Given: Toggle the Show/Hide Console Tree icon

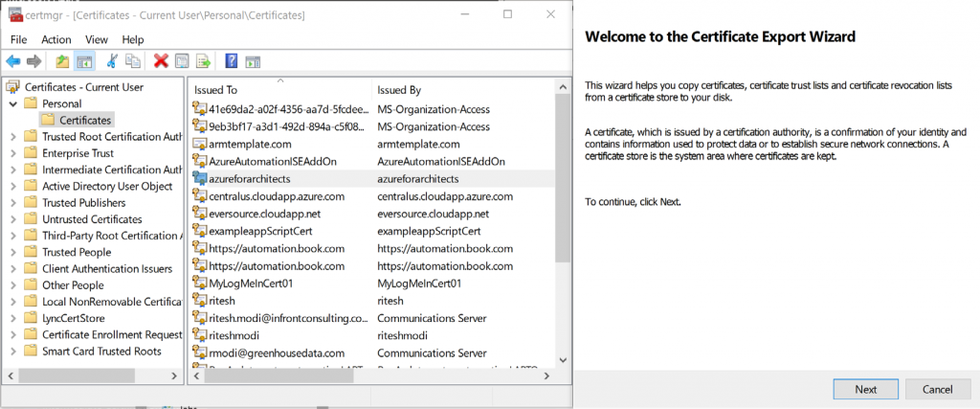Looking at the screenshot, I should coord(84,61).
